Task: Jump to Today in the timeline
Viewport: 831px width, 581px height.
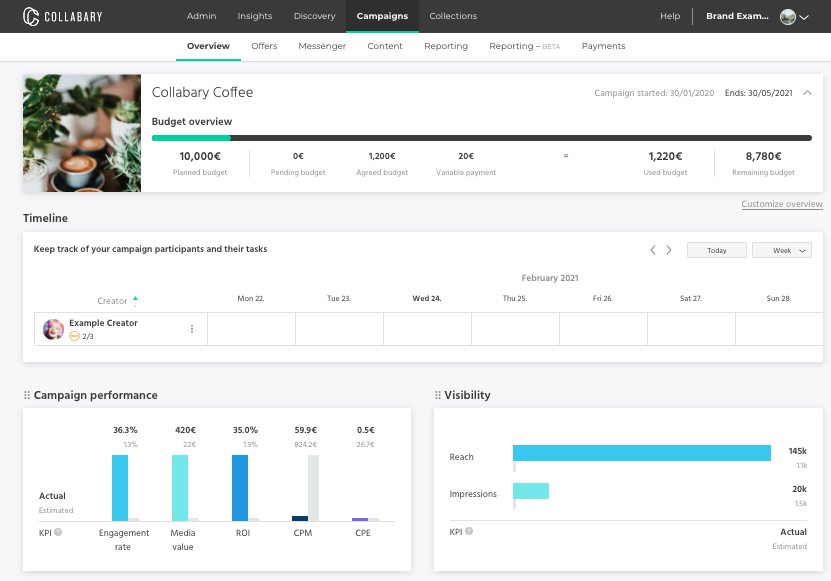Action: [x=717, y=250]
